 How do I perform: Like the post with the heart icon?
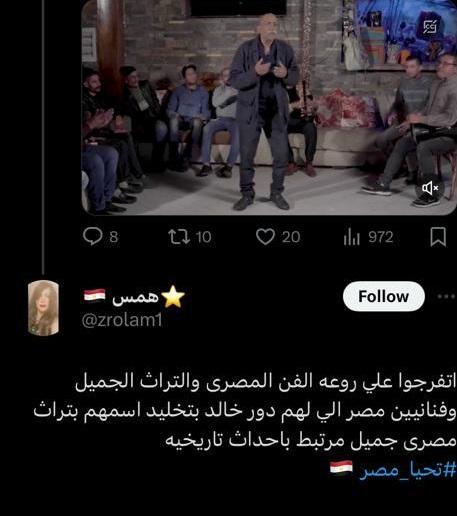tap(265, 236)
